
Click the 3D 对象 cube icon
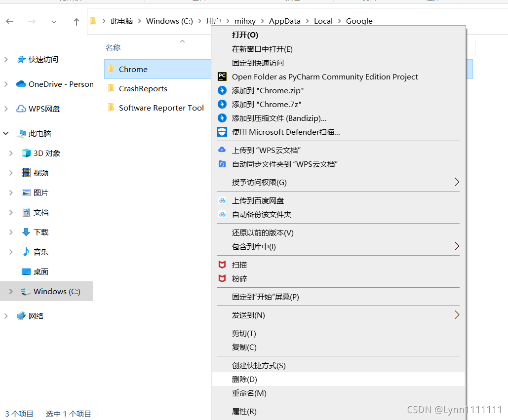click(26, 153)
